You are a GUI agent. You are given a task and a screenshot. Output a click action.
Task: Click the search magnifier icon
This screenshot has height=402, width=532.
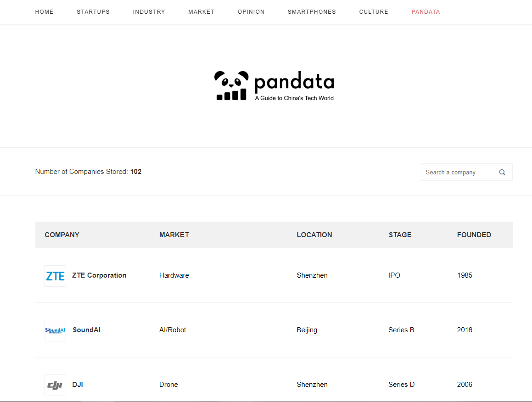502,172
